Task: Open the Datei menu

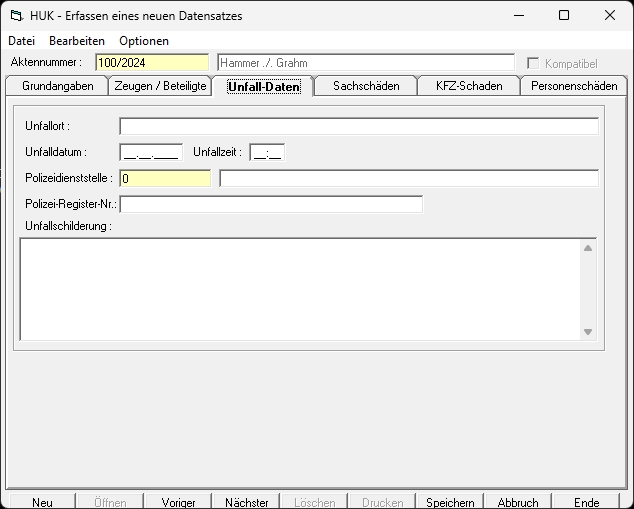Action: (21, 41)
